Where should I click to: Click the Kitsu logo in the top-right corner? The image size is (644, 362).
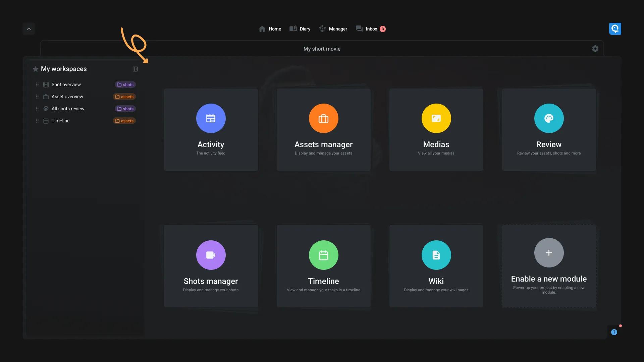point(615,28)
